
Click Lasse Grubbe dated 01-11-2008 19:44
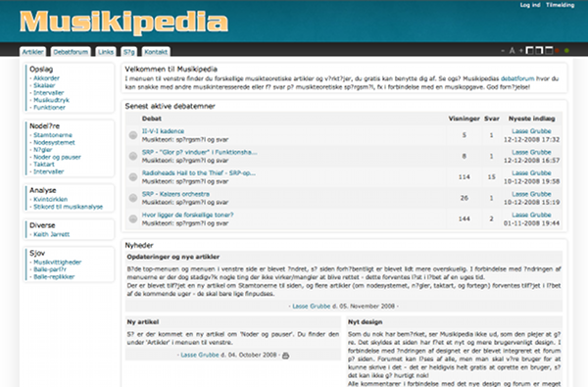point(532,215)
